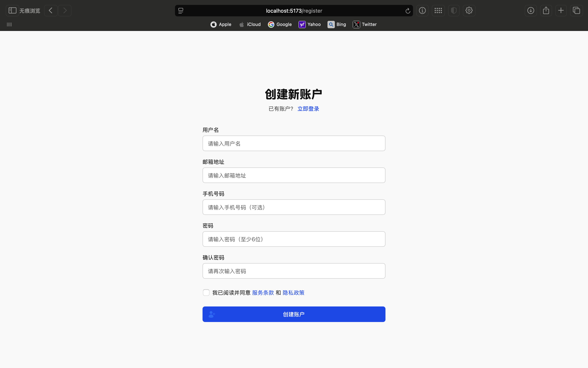Screen dimensions: 588x368
Task: Focus the 密码 input field
Action: (294, 239)
